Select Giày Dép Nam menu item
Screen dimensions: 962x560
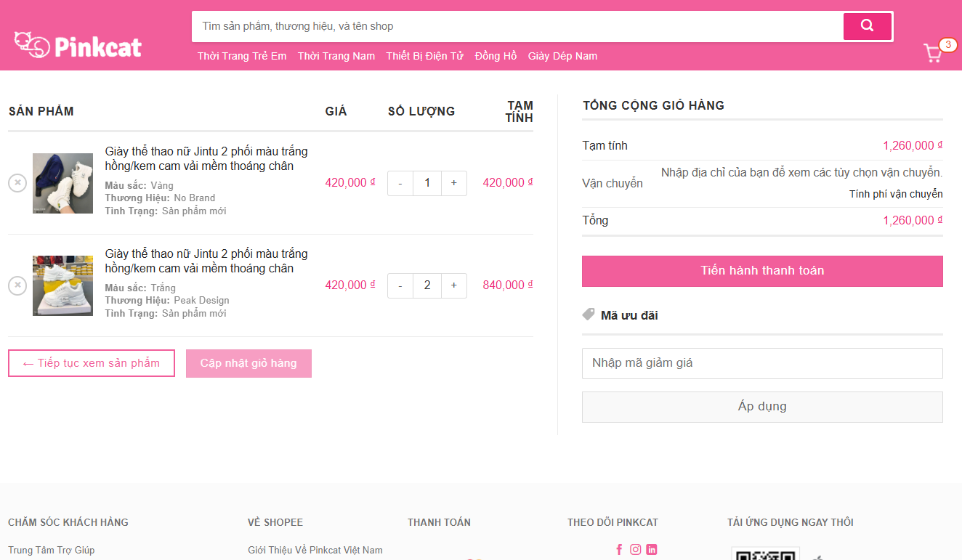[562, 56]
